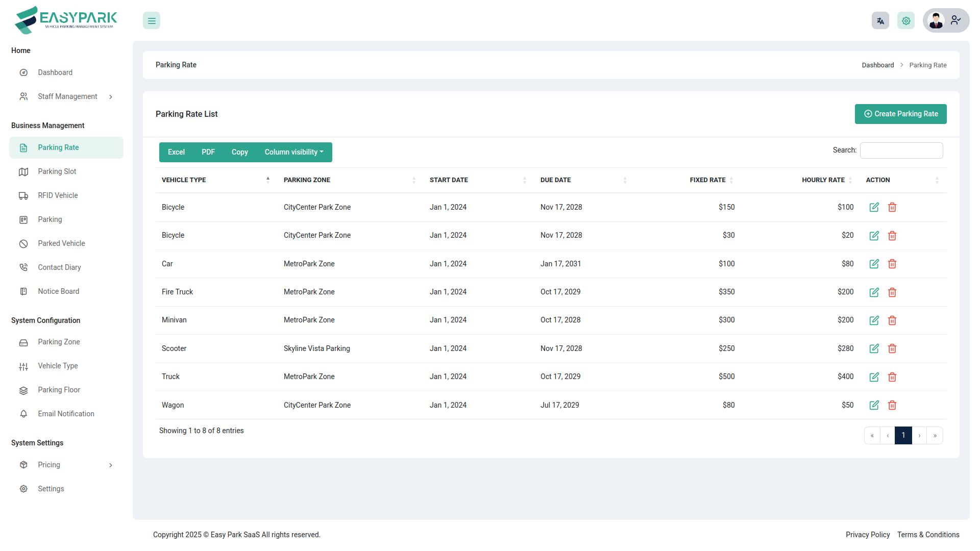Open the Privacy Policy link
980x551 pixels.
click(x=868, y=535)
